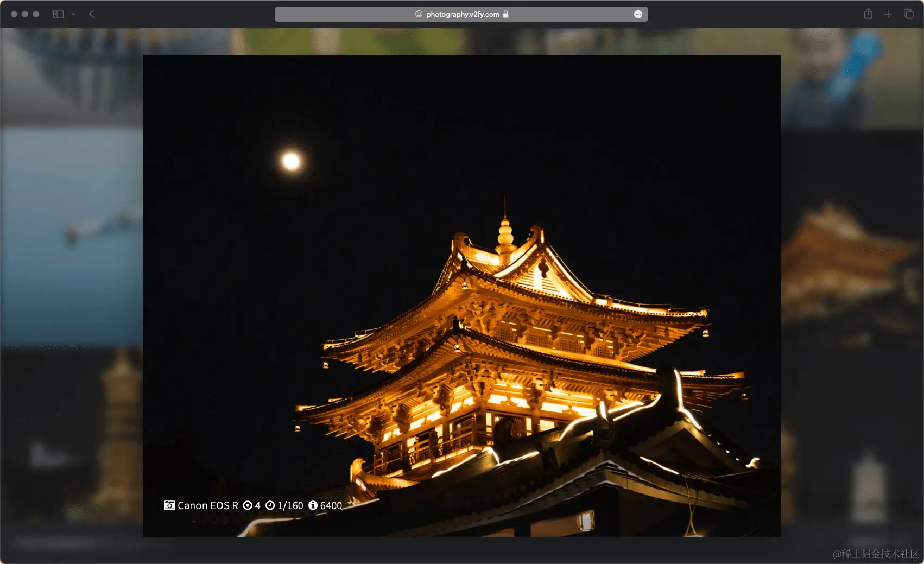Open the Share menu in toolbar
Viewport: 924px width, 564px height.
pos(868,14)
